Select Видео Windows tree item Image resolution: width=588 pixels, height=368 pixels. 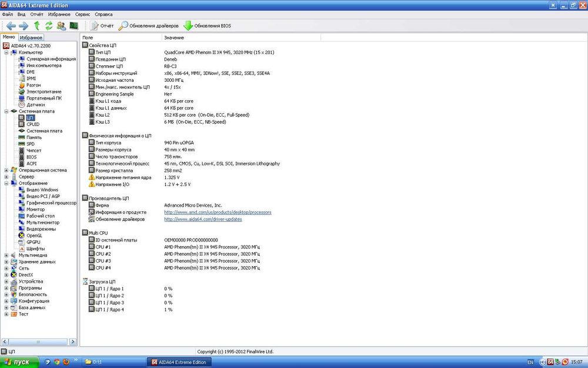click(x=42, y=190)
